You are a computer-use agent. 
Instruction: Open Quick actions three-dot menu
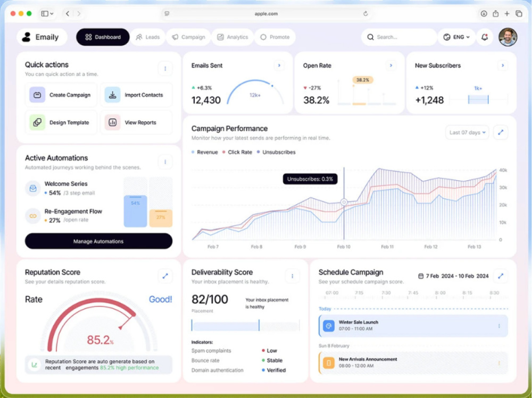(x=165, y=69)
